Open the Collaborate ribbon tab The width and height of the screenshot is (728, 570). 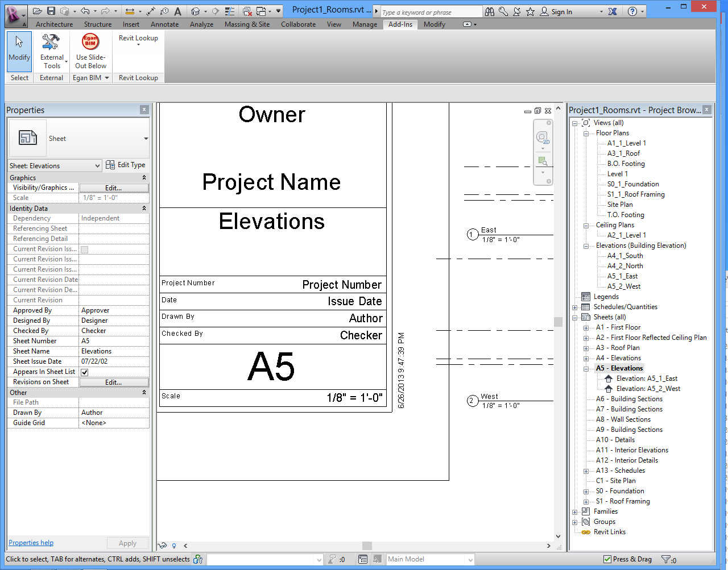click(298, 24)
